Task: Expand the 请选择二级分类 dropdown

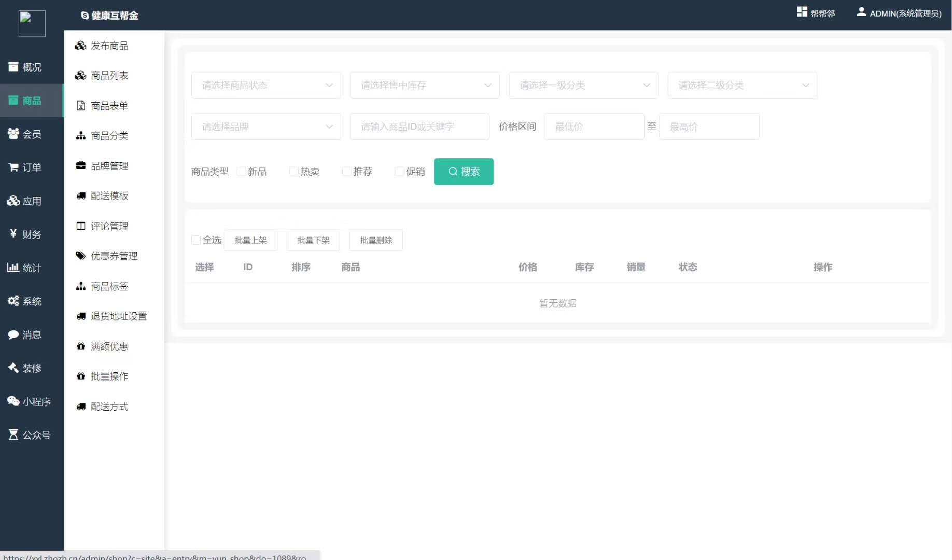Action: click(x=742, y=85)
